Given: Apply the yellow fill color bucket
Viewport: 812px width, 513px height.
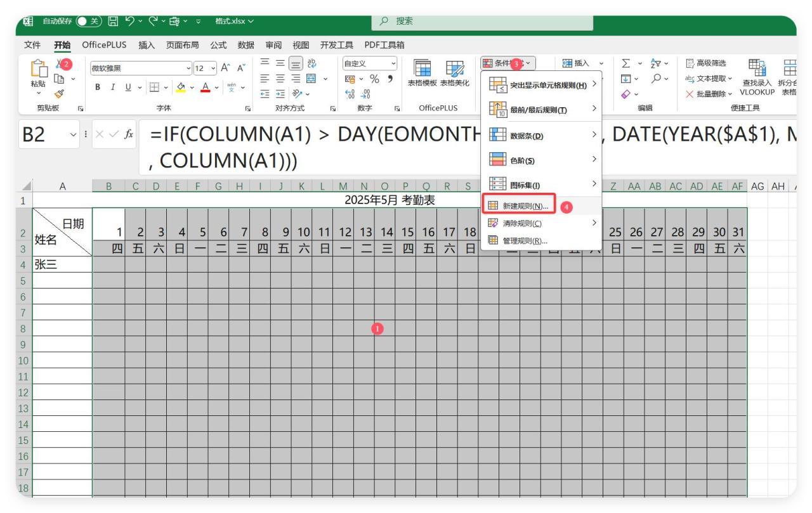Looking at the screenshot, I should [181, 87].
